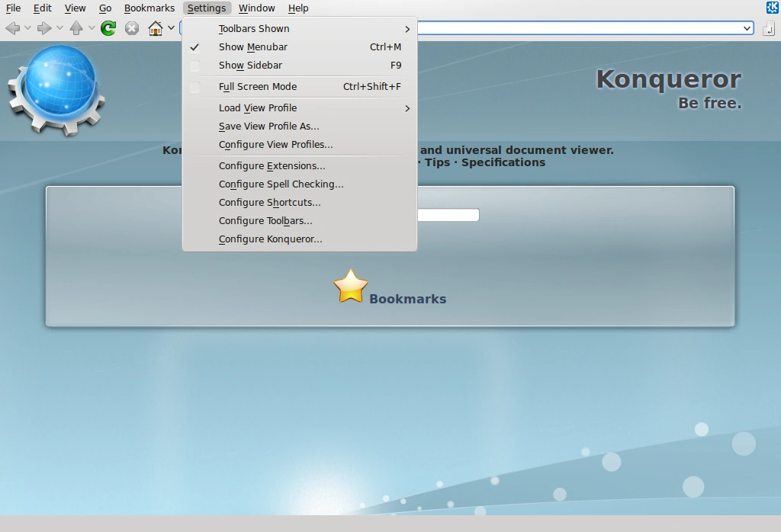Image resolution: width=781 pixels, height=532 pixels.
Task: Open the Window menu
Action: click(x=256, y=8)
